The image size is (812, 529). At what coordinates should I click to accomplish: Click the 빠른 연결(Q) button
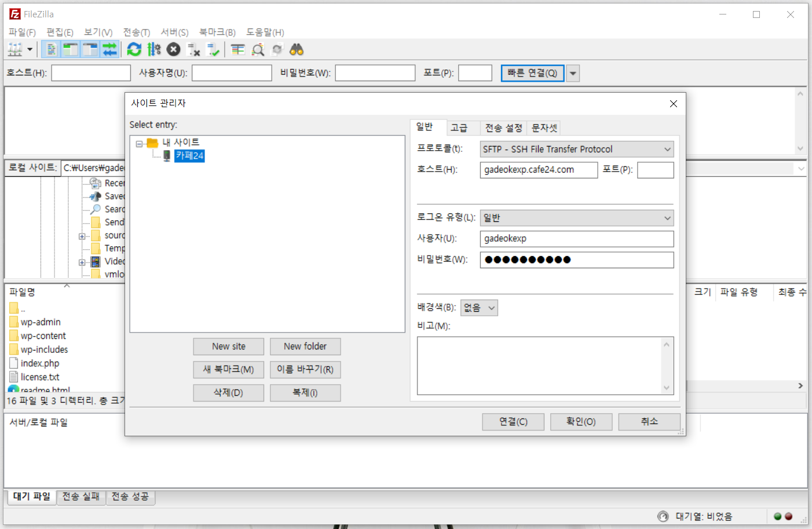(532, 73)
